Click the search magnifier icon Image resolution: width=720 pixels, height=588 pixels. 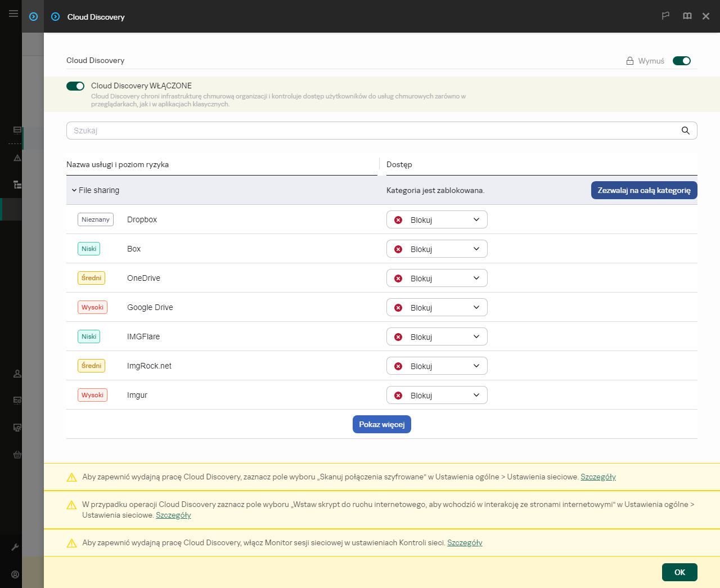coord(685,130)
